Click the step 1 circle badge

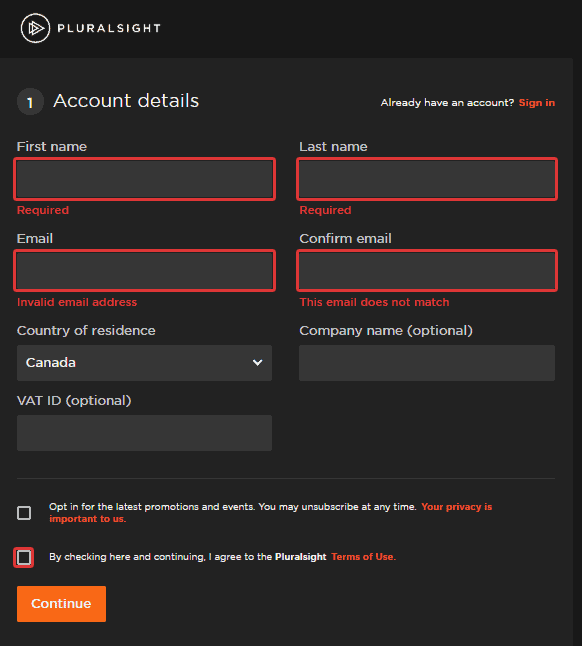(x=30, y=102)
